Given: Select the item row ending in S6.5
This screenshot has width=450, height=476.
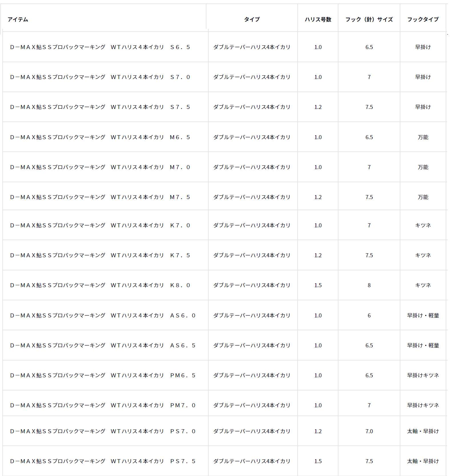Looking at the screenshot, I should 100,47.
